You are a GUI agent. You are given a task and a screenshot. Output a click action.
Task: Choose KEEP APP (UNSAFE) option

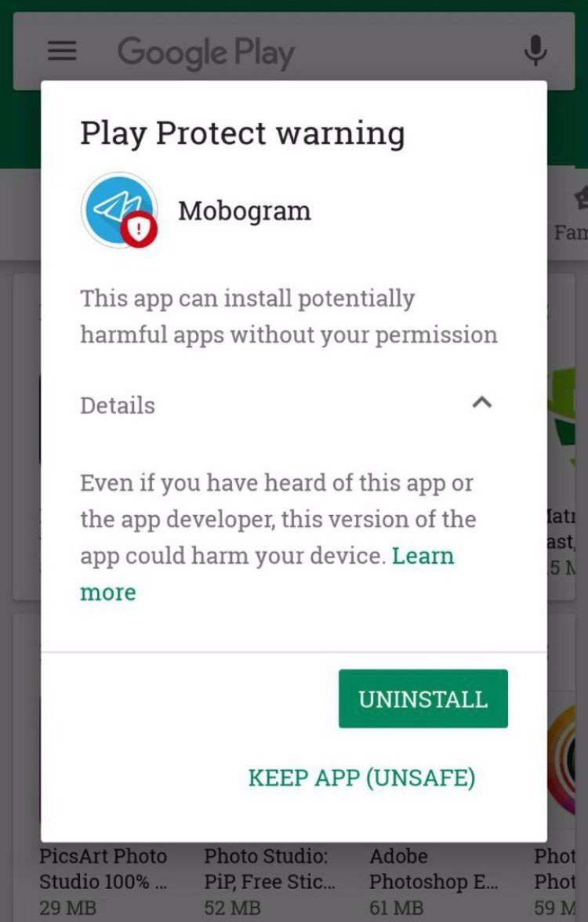click(x=361, y=778)
